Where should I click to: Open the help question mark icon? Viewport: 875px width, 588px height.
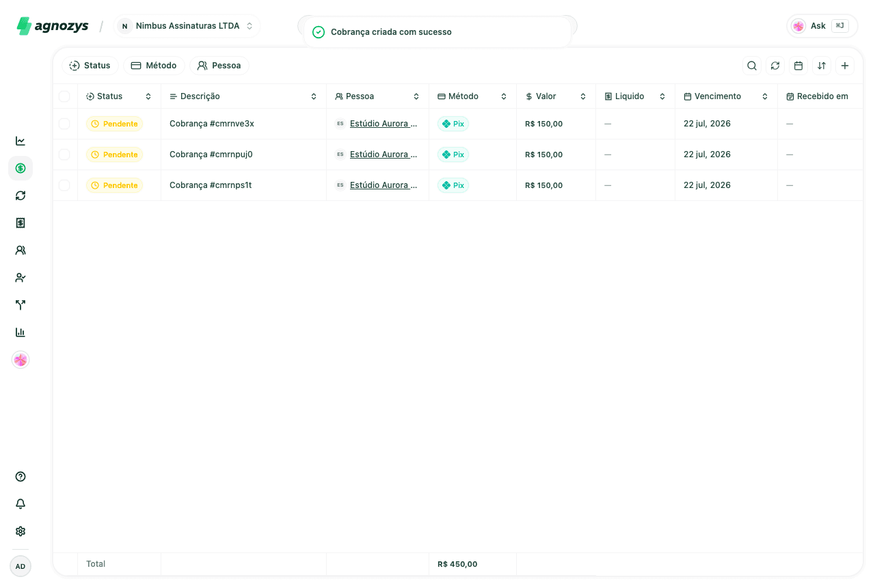point(21,477)
